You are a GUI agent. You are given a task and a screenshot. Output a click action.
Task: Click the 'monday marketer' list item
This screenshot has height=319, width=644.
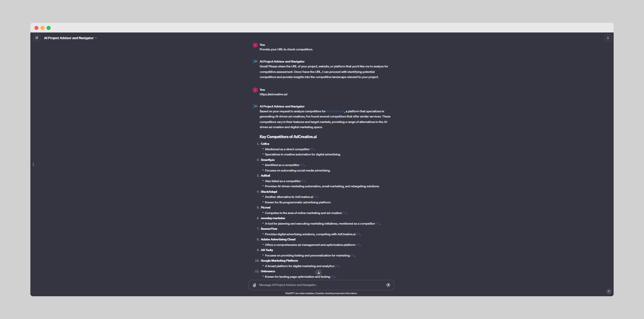click(x=273, y=218)
